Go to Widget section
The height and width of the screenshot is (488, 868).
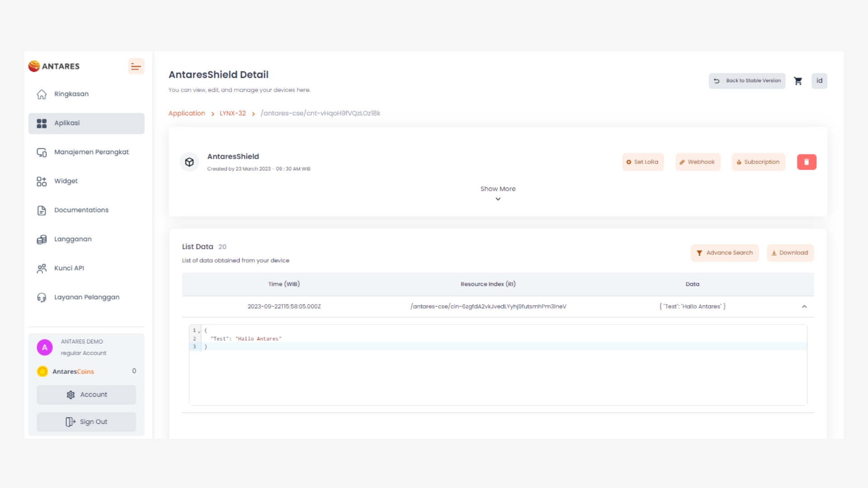click(x=86, y=181)
